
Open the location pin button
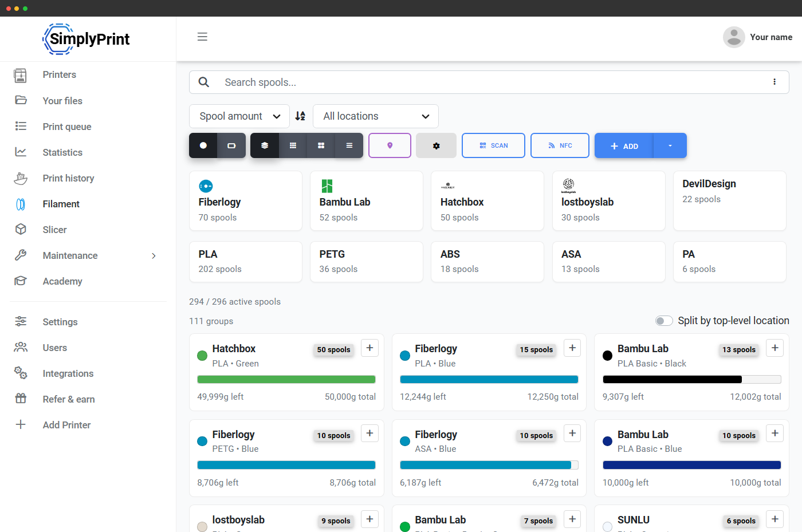click(x=390, y=145)
